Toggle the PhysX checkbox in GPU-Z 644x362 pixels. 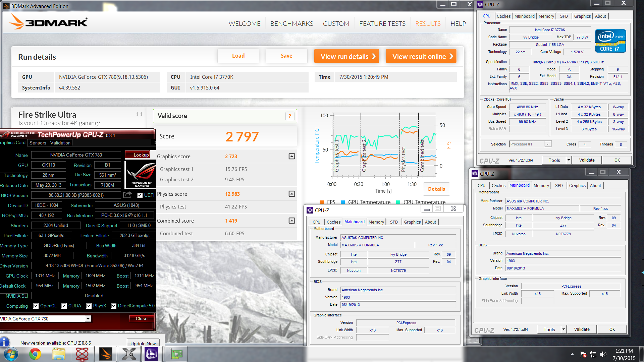point(89,306)
